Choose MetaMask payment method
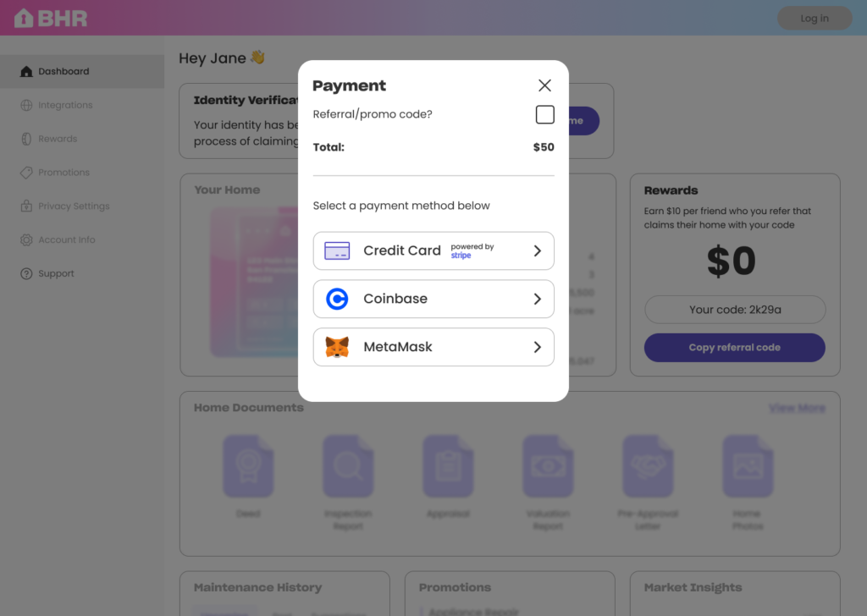This screenshot has height=616, width=867. (433, 347)
